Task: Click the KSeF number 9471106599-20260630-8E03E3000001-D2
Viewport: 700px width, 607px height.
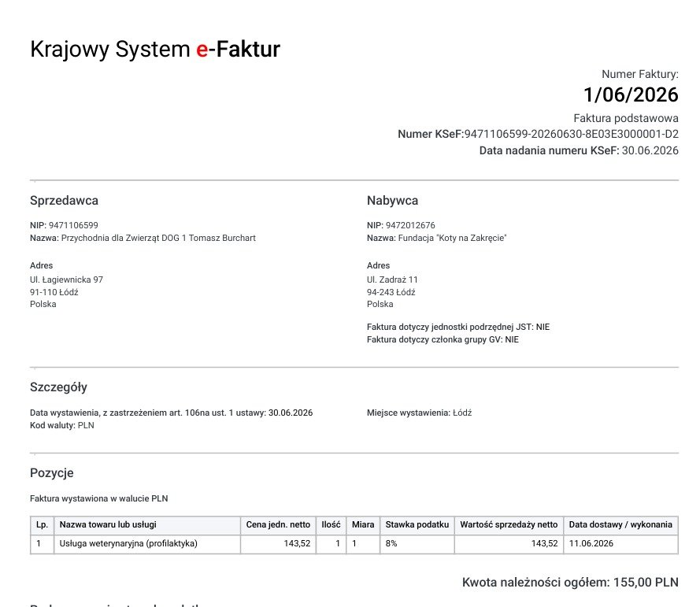Action: 572,135
